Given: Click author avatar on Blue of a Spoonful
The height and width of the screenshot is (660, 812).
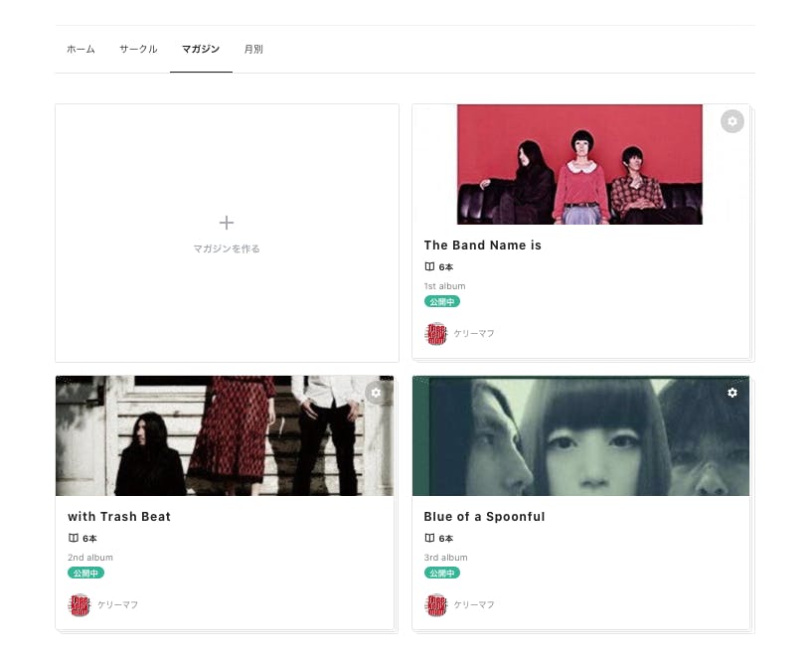Looking at the screenshot, I should point(436,605).
